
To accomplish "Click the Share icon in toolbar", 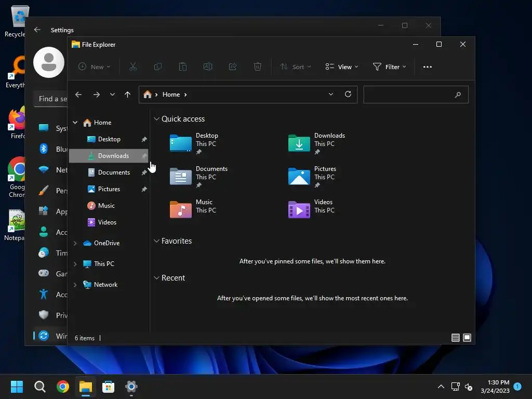I will click(233, 67).
